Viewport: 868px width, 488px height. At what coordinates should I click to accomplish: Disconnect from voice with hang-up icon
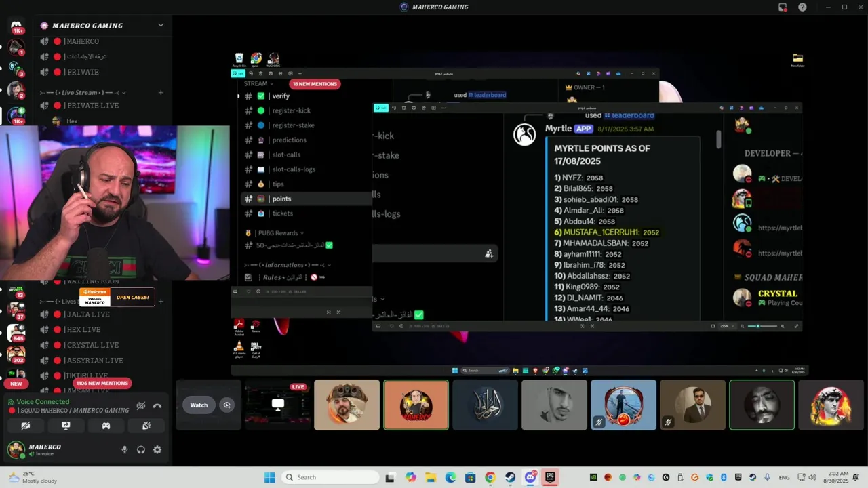click(x=157, y=406)
